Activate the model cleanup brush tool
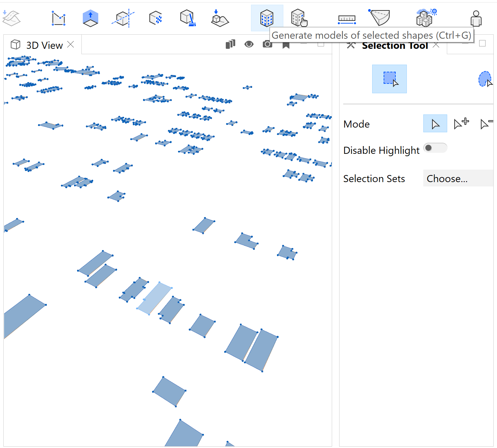Image resolution: width=497 pixels, height=448 pixels. (x=187, y=18)
